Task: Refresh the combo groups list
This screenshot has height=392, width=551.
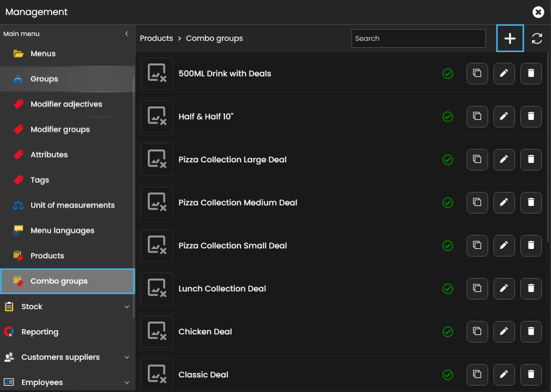Action: coord(537,39)
